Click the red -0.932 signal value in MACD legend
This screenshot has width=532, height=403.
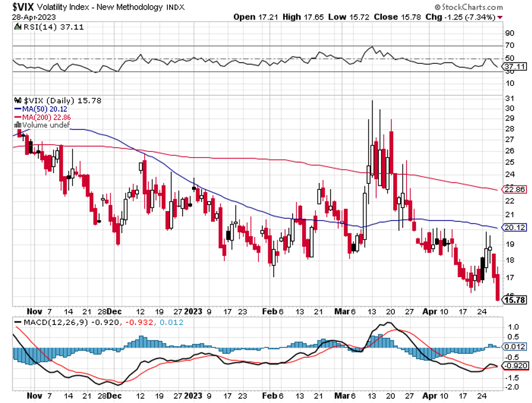(139, 322)
